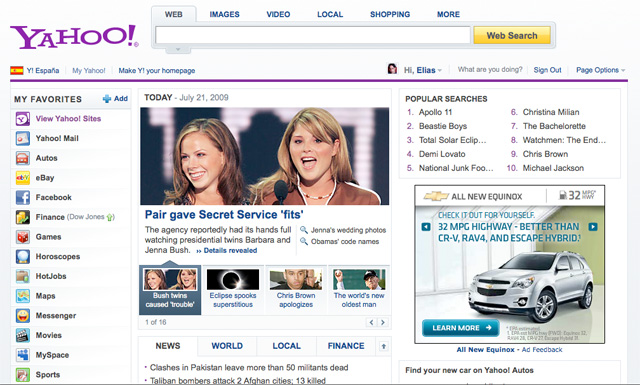Open the Yahoo! Mail envelope icon
The image size is (640, 385).
coord(22,138)
